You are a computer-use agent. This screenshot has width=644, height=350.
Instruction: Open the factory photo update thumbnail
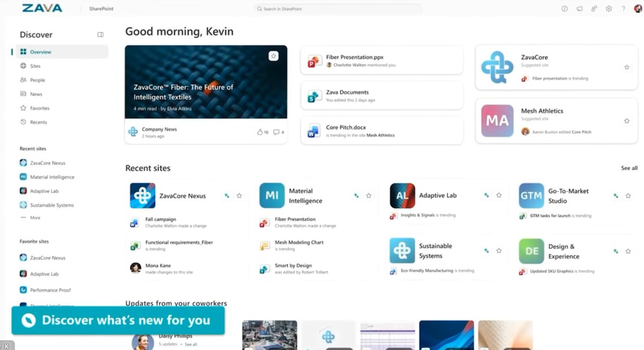click(x=269, y=335)
